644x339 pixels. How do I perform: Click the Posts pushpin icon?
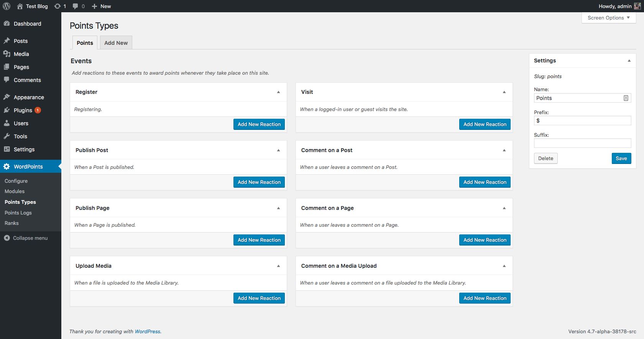7,41
